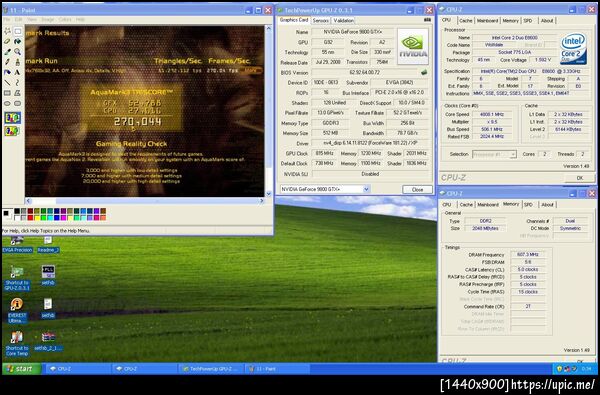
Task: Pick the bright red swatch in Paint palette
Action: [x=30, y=218]
